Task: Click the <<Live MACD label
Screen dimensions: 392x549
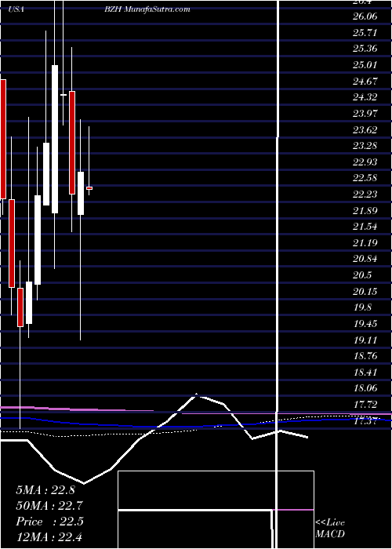Action: tap(330, 529)
